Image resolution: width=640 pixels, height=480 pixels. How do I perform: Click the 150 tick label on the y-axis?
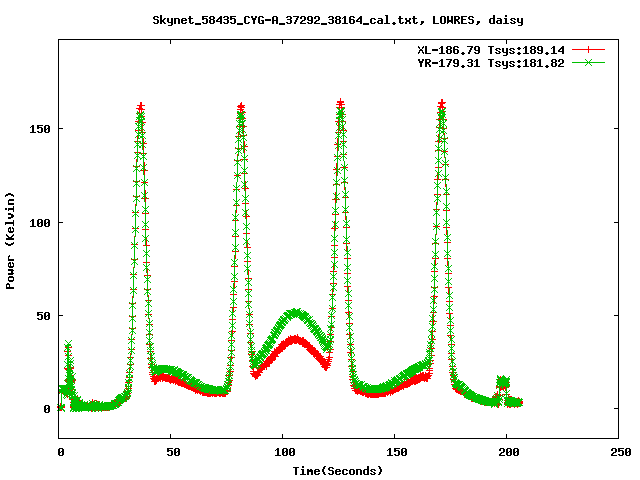(x=40, y=129)
